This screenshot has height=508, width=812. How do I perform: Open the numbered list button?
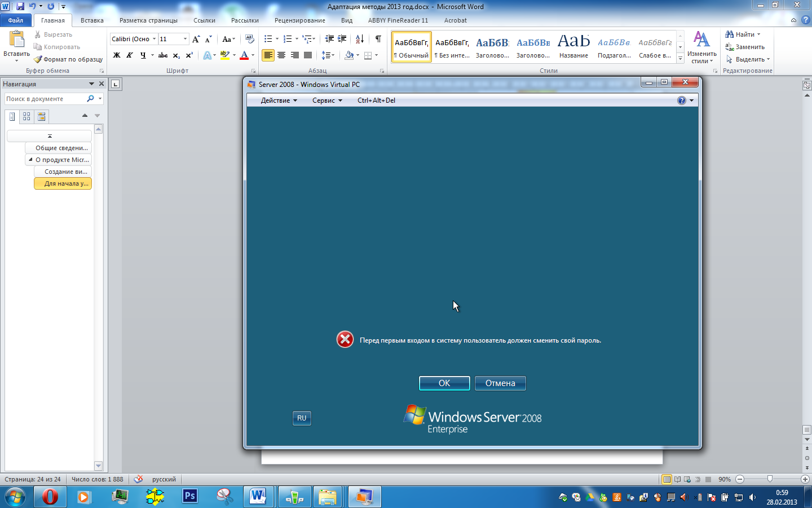[288, 39]
